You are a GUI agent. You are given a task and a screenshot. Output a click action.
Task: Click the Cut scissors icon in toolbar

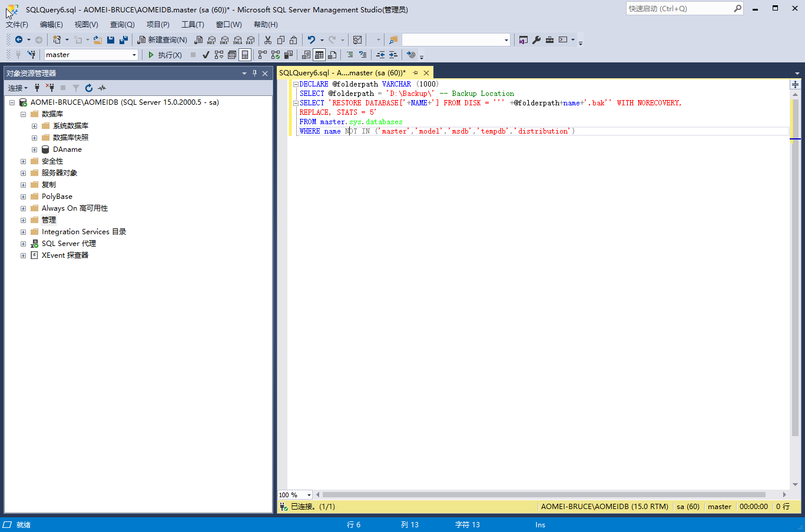point(268,40)
